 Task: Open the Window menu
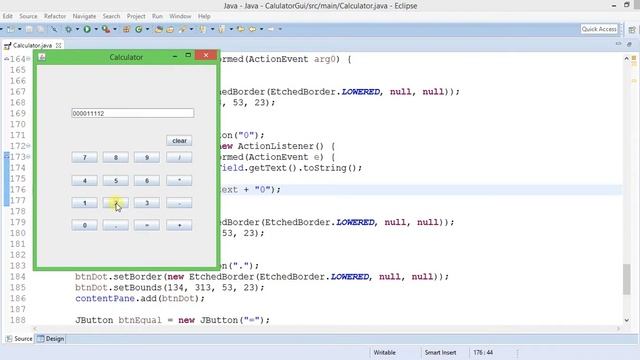tap(180, 16)
